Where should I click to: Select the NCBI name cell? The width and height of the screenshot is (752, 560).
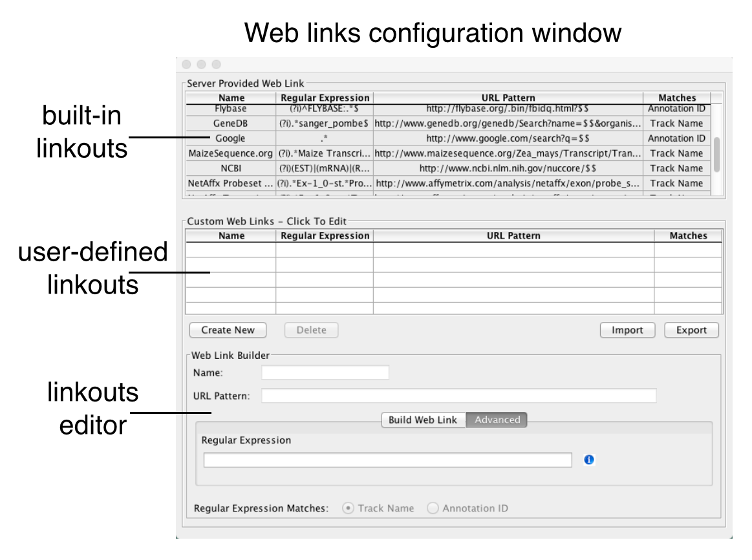click(x=231, y=168)
